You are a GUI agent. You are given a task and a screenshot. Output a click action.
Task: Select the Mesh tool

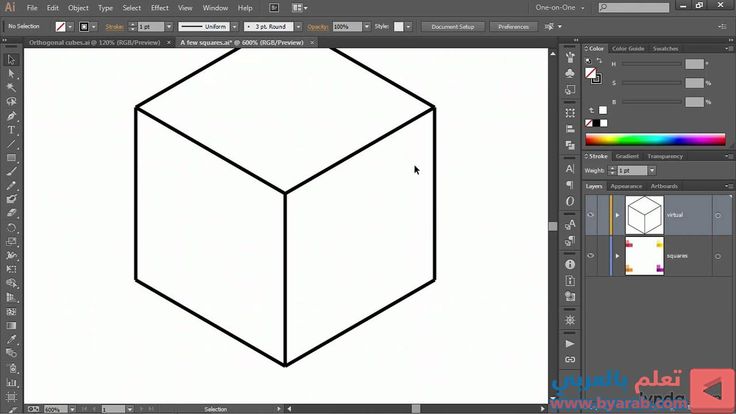pos(11,312)
